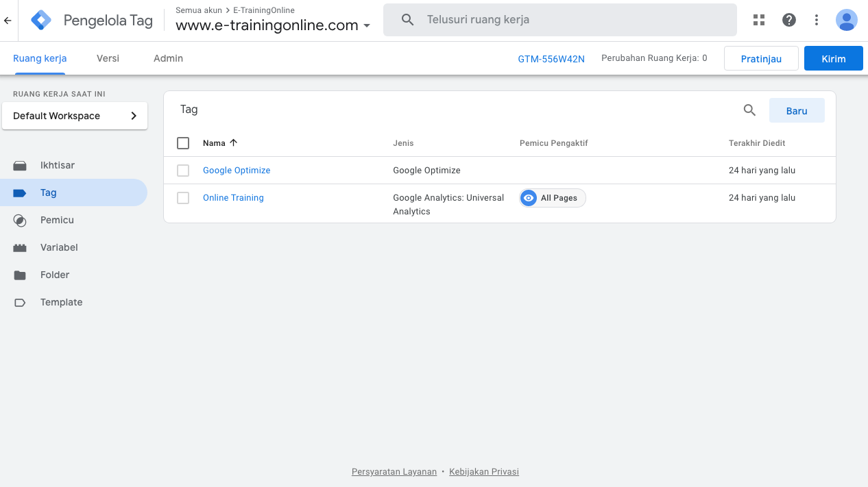This screenshot has height=487, width=868.
Task: Click the eye icon in the All Pages trigger
Action: (x=529, y=198)
